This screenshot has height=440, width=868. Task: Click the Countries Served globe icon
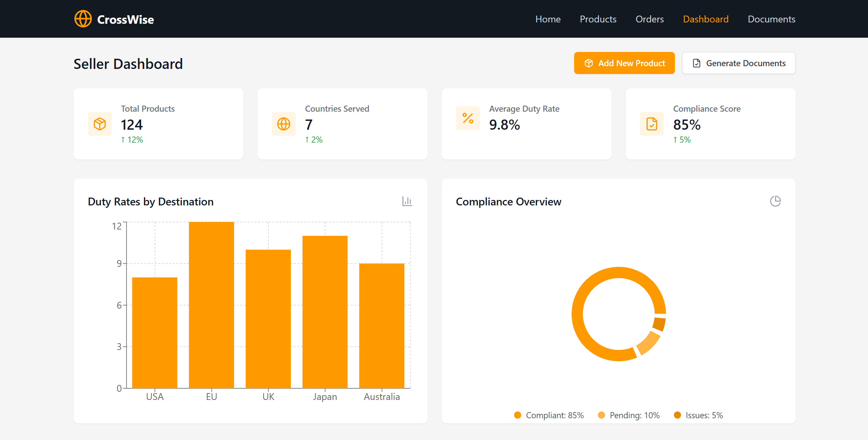pyautogui.click(x=284, y=124)
